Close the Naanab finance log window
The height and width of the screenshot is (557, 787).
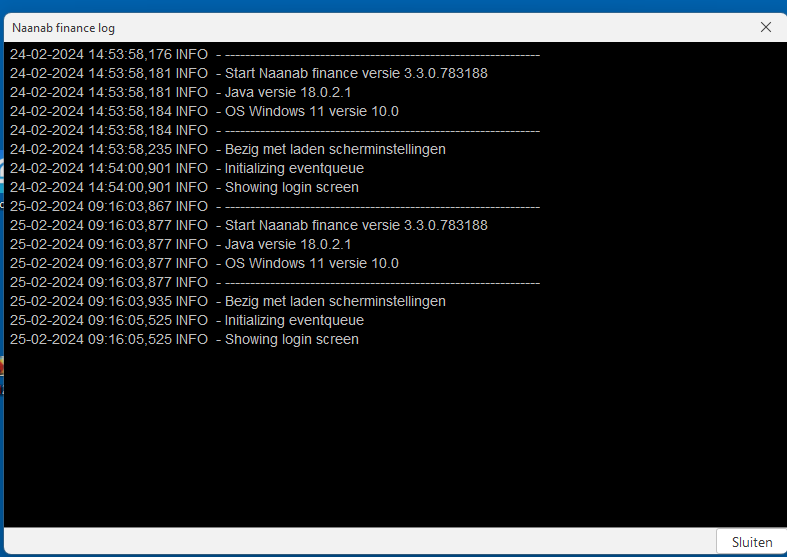pos(765,27)
